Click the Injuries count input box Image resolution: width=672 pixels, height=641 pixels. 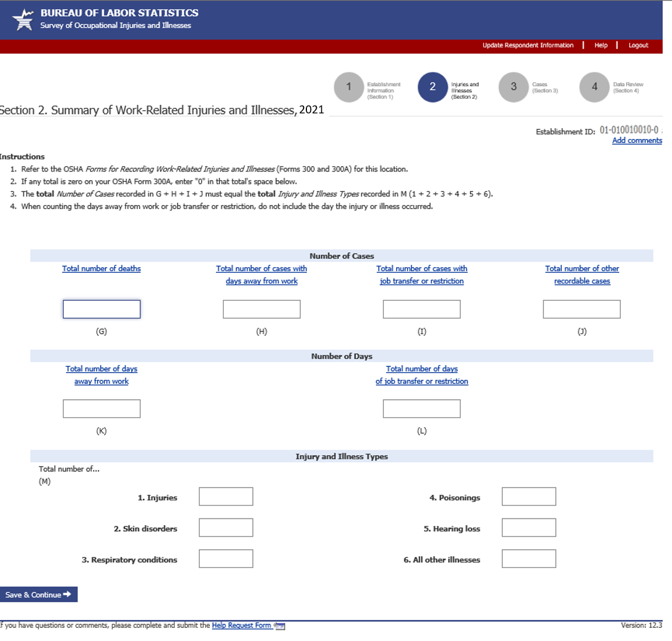point(226,497)
